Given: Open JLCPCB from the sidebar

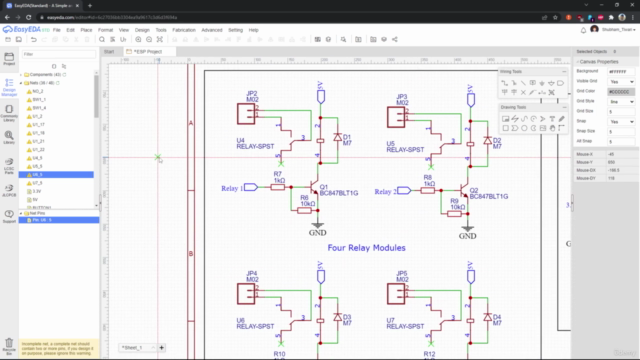Looking at the screenshot, I should pos(9,190).
